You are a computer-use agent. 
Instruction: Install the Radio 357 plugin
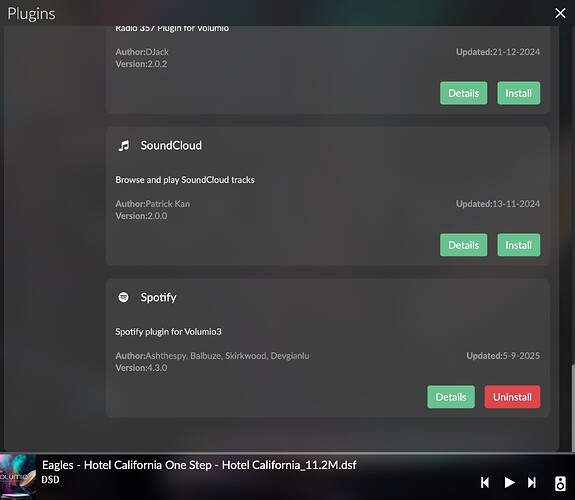519,93
